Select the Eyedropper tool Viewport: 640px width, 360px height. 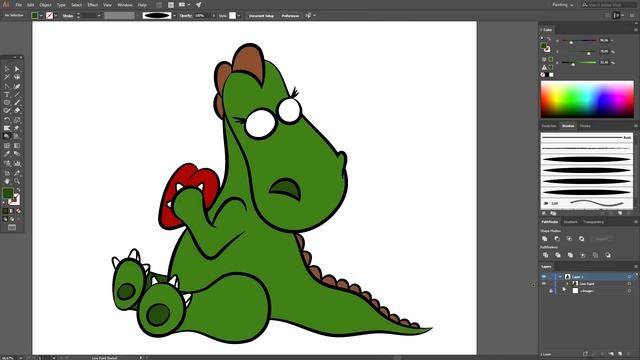click(7, 154)
